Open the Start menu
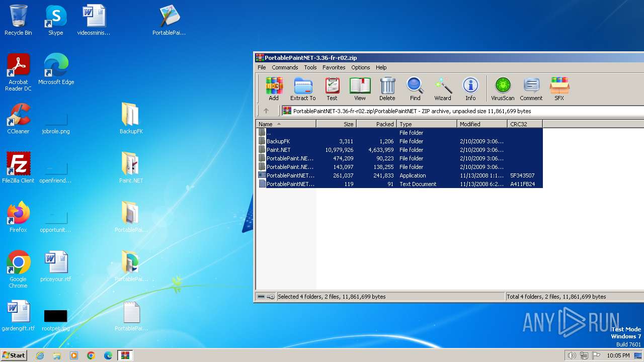Screen dimensions: 644x362 pos(14,355)
